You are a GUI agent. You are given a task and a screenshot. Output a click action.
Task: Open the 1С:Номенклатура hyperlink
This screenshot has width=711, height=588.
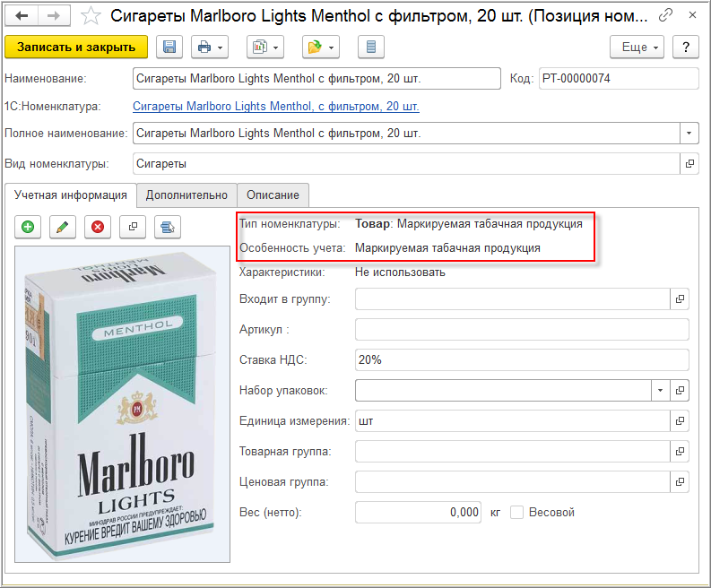[x=275, y=106]
